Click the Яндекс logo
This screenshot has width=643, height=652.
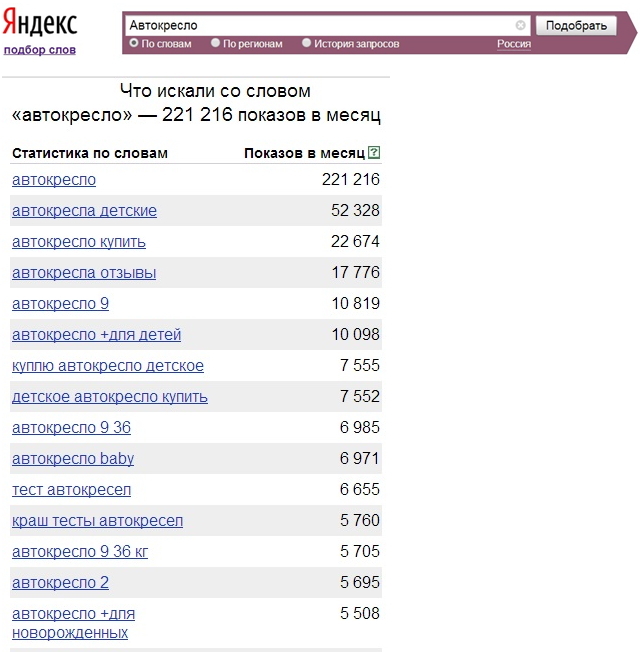pos(40,22)
